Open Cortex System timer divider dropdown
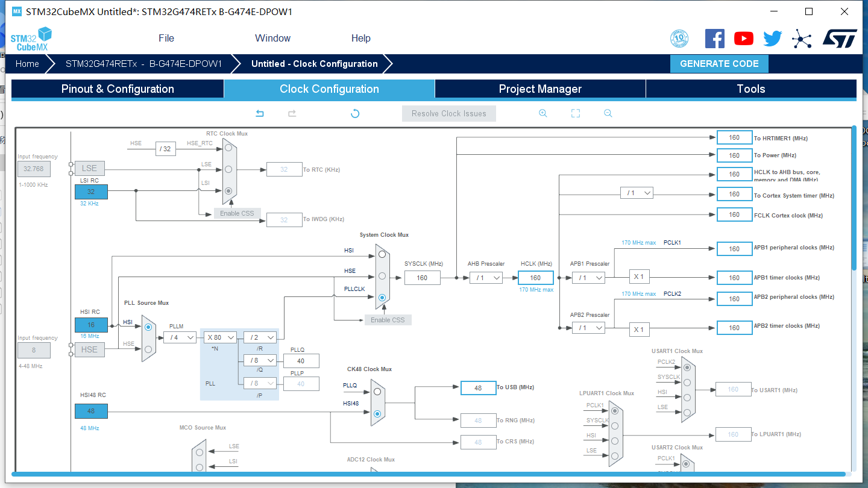Screen dimensions: 868x488 click(x=637, y=193)
